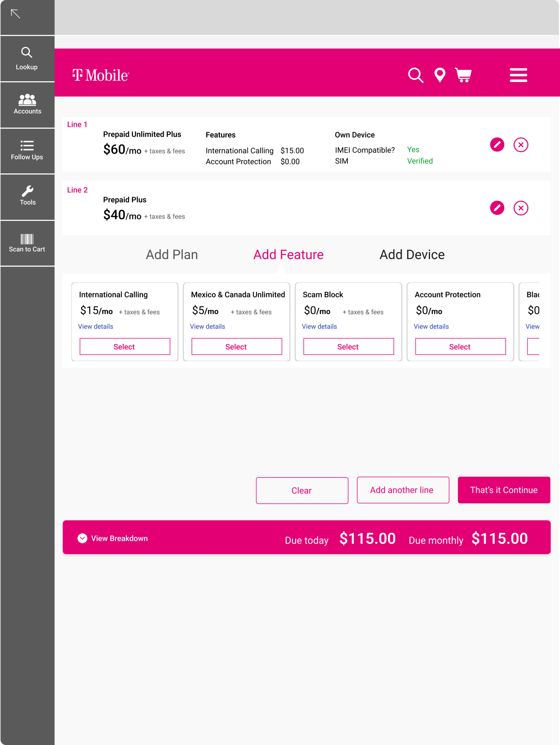560x745 pixels.
Task: Switch to the Add Device tab
Action: tap(412, 255)
